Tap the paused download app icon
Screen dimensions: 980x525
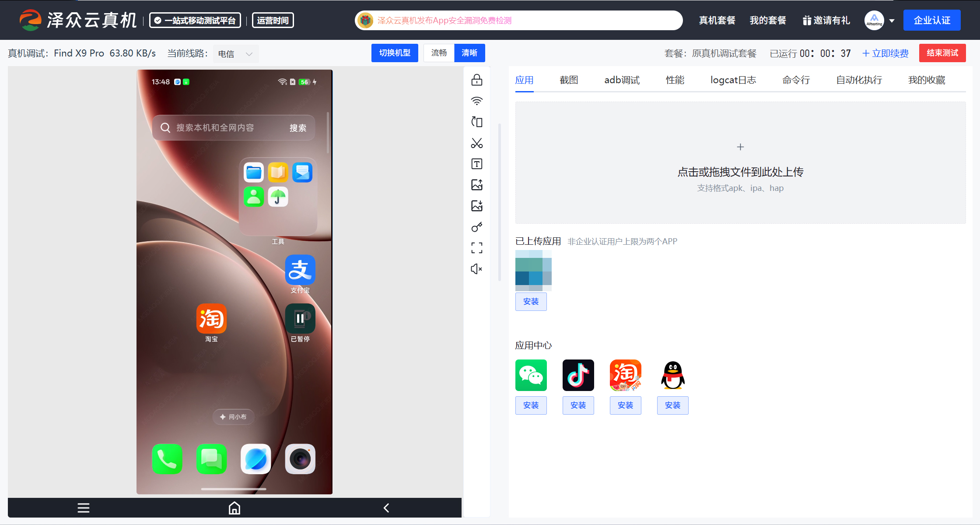click(300, 318)
